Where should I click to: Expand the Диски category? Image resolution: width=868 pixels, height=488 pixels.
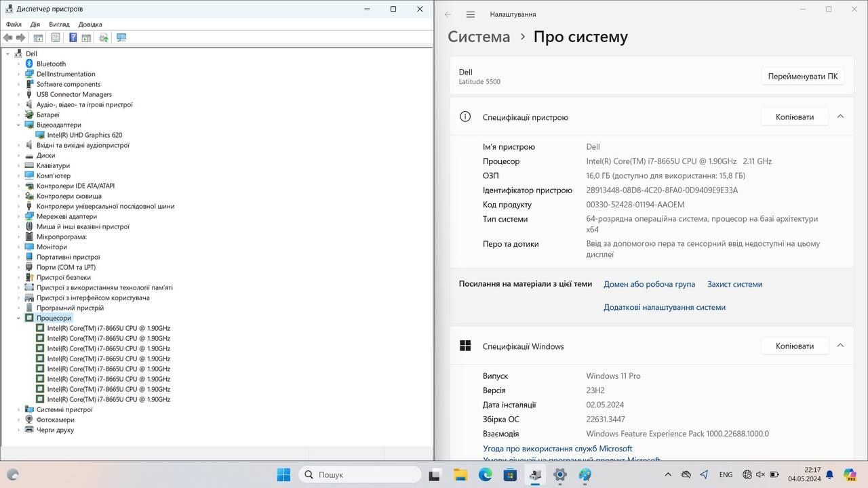(x=19, y=155)
